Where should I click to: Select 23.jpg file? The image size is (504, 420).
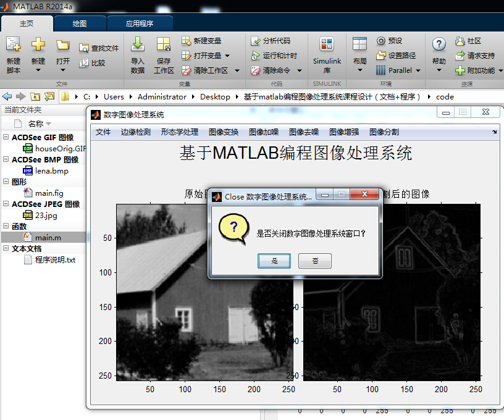tap(40, 215)
